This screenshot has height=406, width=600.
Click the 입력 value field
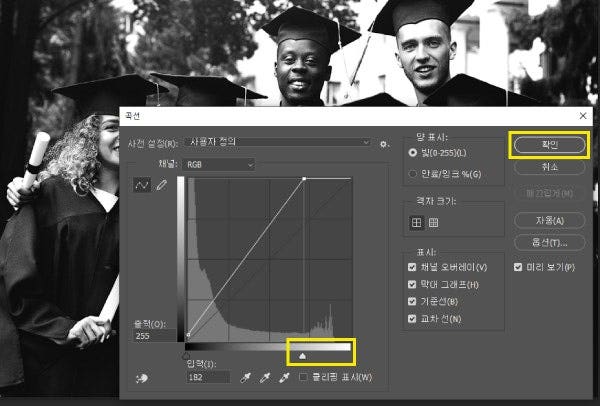coord(209,377)
